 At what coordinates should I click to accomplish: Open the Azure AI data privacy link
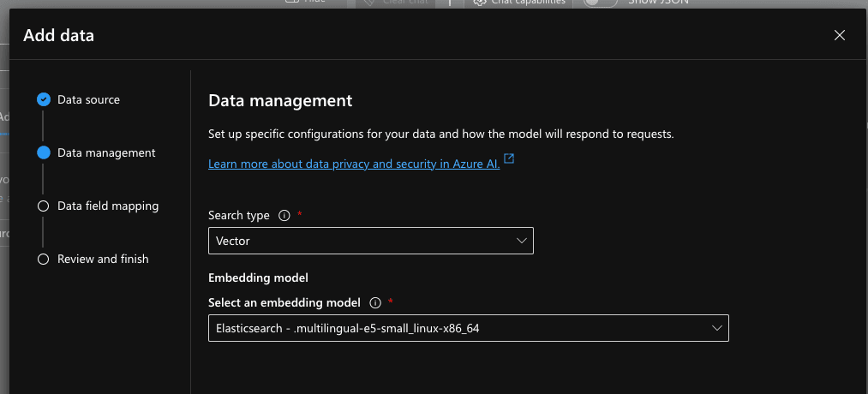[x=354, y=164]
